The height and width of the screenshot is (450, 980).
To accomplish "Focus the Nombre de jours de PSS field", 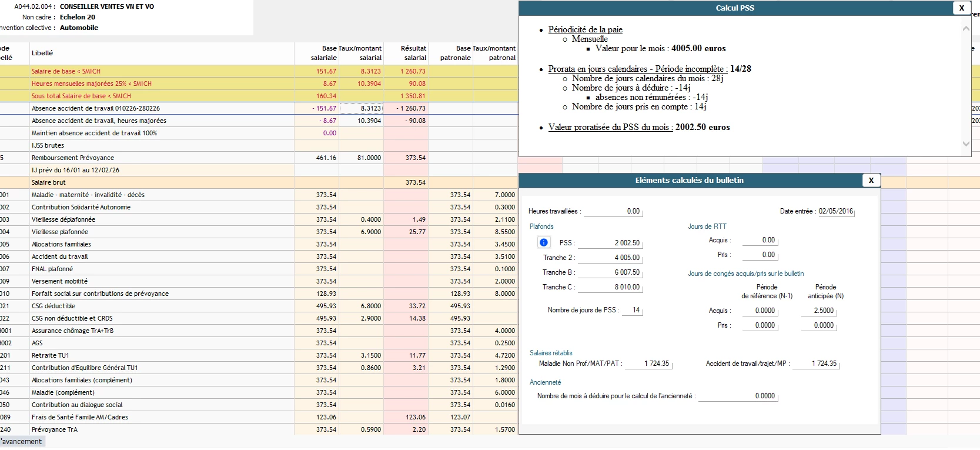I will (633, 310).
